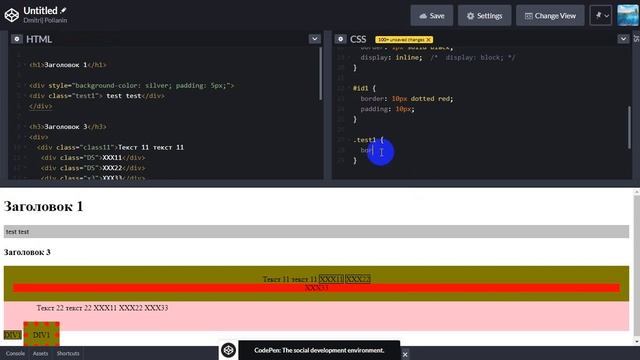This screenshot has width=640, height=360.
Task: Click the Save button
Action: click(x=432, y=16)
